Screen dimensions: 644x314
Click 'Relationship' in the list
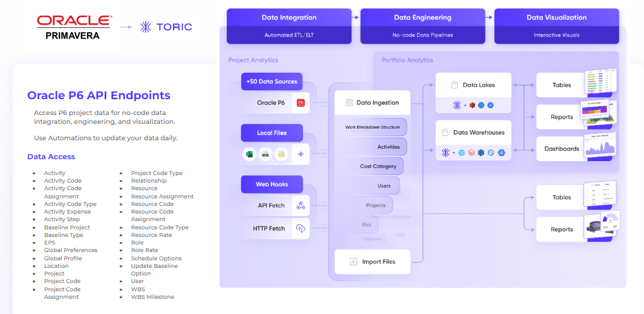click(148, 181)
